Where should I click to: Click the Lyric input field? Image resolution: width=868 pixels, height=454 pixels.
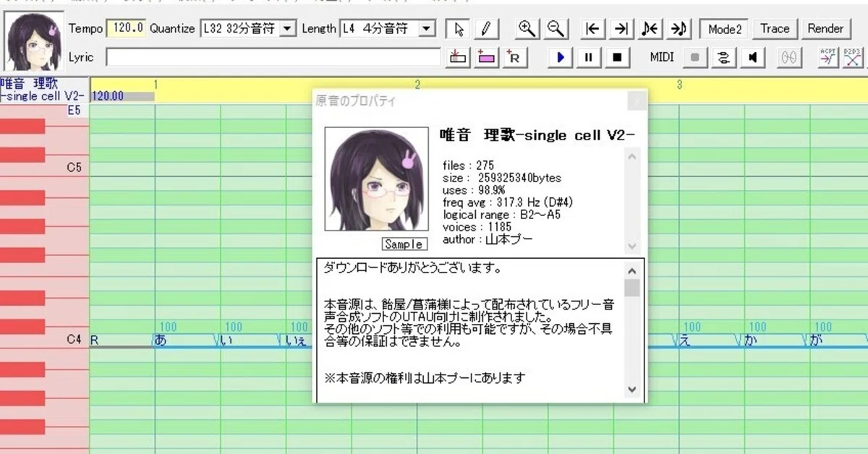tap(273, 57)
